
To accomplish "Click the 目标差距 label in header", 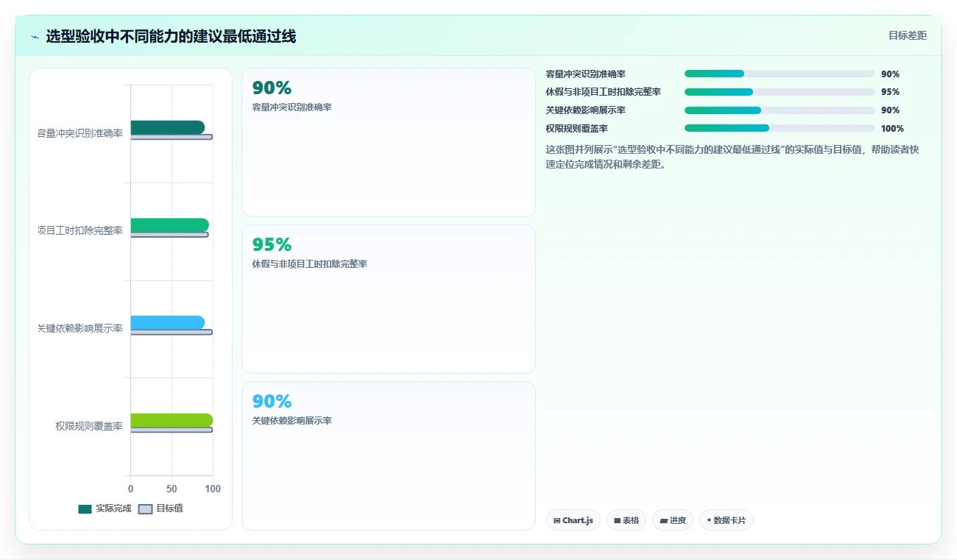I will (x=907, y=35).
